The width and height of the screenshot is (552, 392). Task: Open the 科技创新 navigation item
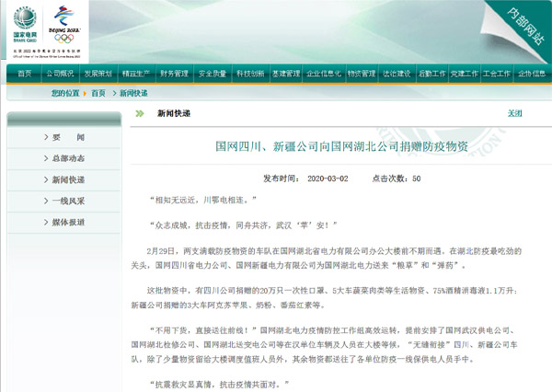[250, 74]
